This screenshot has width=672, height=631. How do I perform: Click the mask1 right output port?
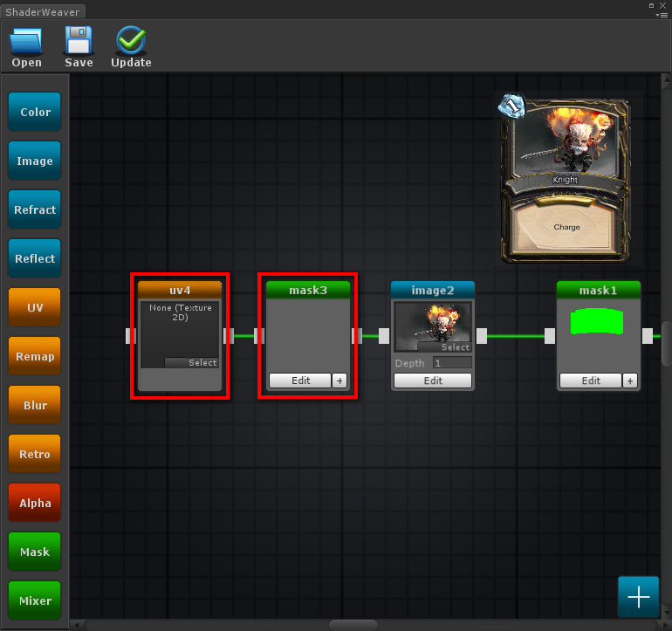(x=648, y=336)
